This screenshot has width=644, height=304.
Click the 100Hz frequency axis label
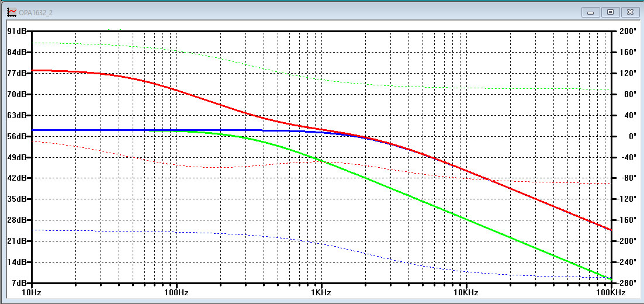click(x=176, y=293)
